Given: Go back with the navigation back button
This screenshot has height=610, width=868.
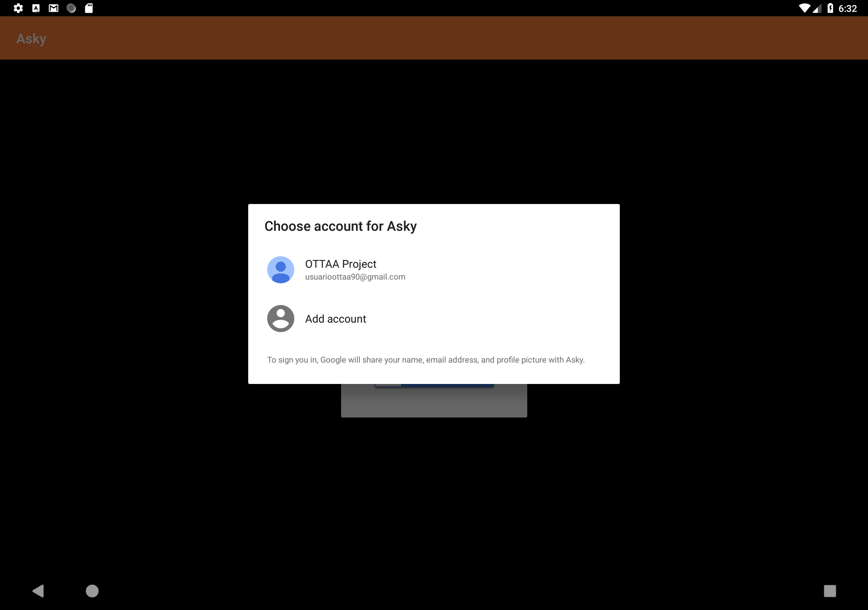Looking at the screenshot, I should [x=38, y=591].
